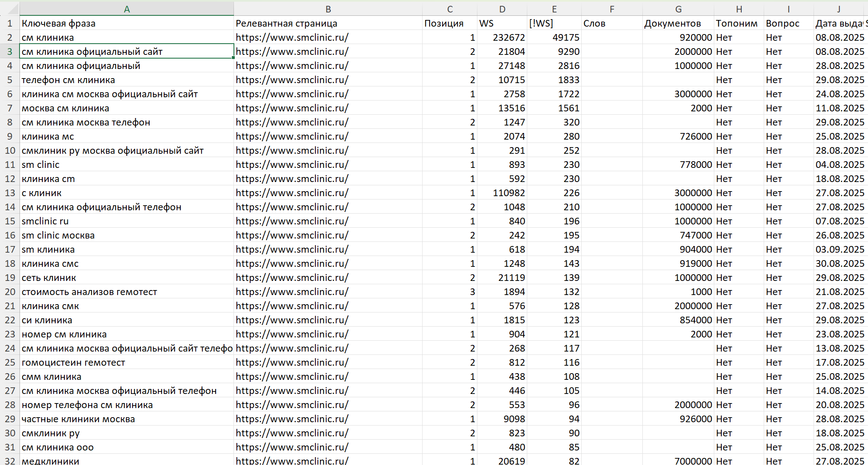The image size is (868, 465).
Task: Select cell 'гомоцистеин гемотест'
Action: click(127, 362)
